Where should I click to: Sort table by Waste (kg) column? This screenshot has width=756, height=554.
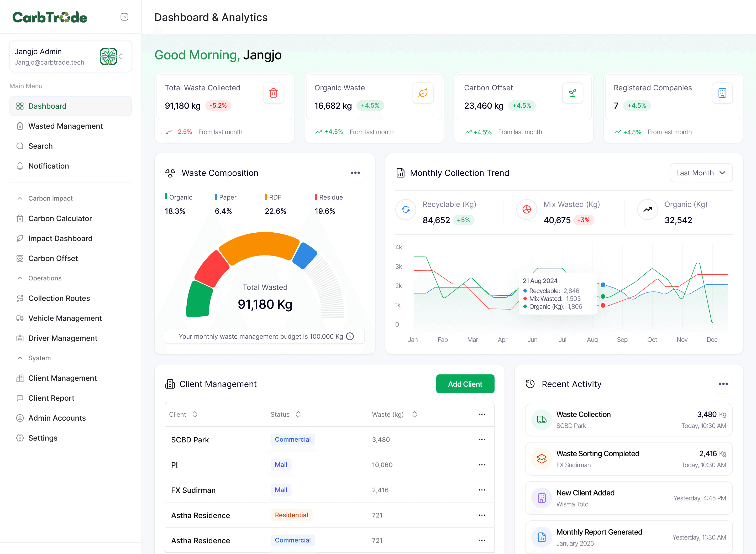(414, 415)
